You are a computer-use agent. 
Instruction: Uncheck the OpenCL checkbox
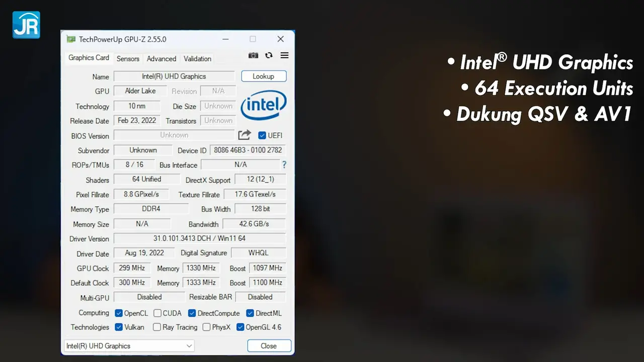click(119, 313)
